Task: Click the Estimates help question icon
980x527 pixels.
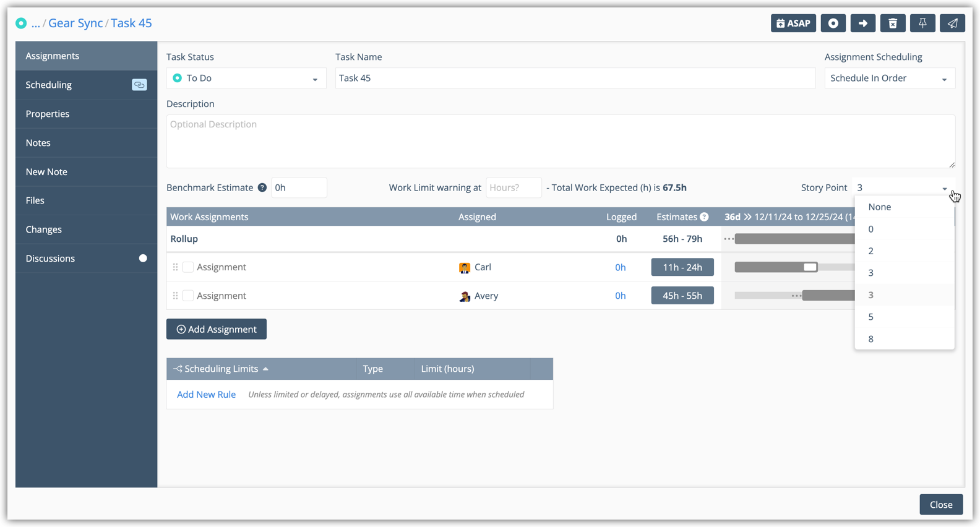Action: point(704,217)
